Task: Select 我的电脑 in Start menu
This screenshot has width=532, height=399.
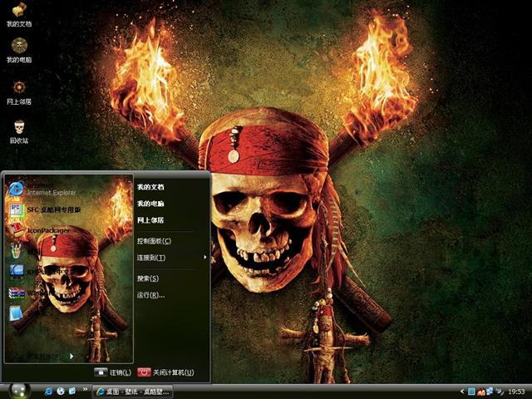Action: (150, 204)
